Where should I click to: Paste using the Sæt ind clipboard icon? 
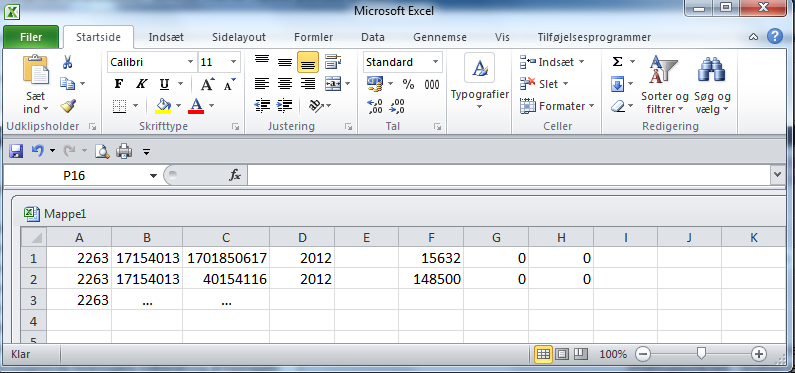36,70
